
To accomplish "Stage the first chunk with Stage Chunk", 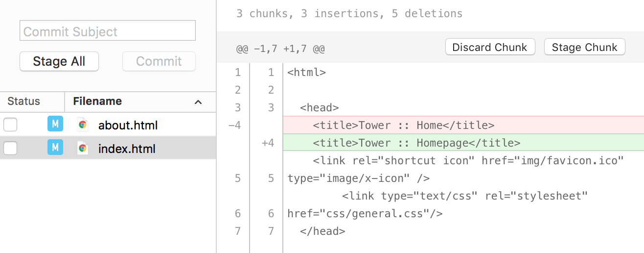I will (x=584, y=47).
